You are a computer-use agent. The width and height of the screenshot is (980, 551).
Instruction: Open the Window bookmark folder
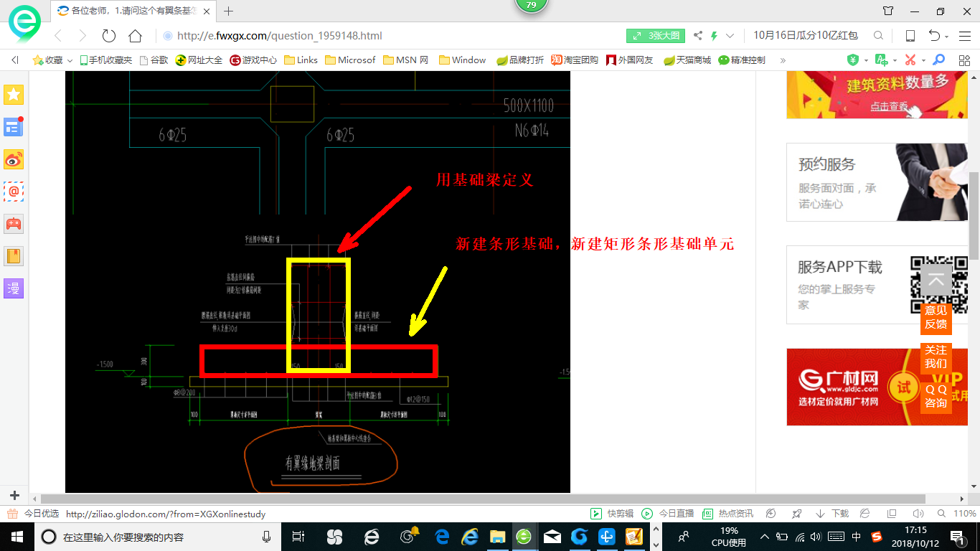pyautogui.click(x=462, y=60)
